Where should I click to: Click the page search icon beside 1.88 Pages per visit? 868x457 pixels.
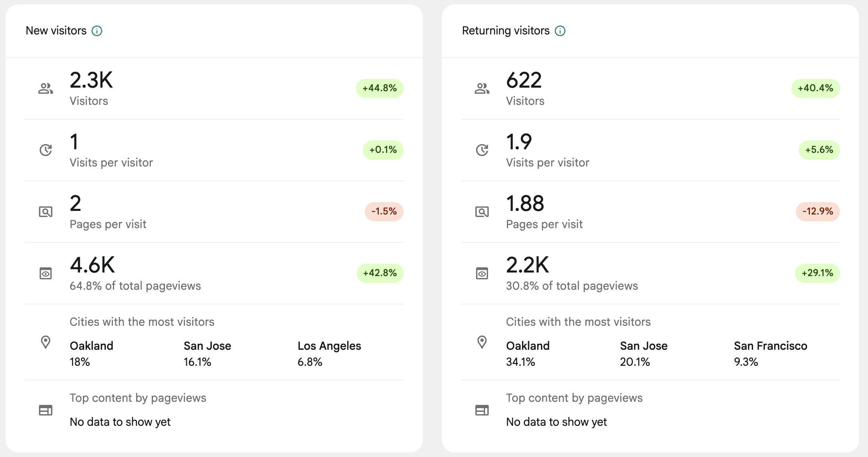tap(482, 212)
